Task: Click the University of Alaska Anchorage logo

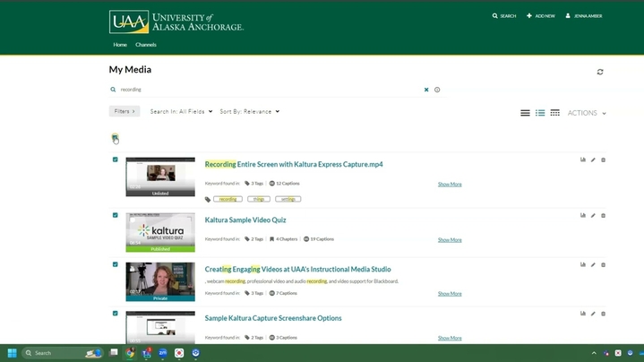Action: click(176, 22)
